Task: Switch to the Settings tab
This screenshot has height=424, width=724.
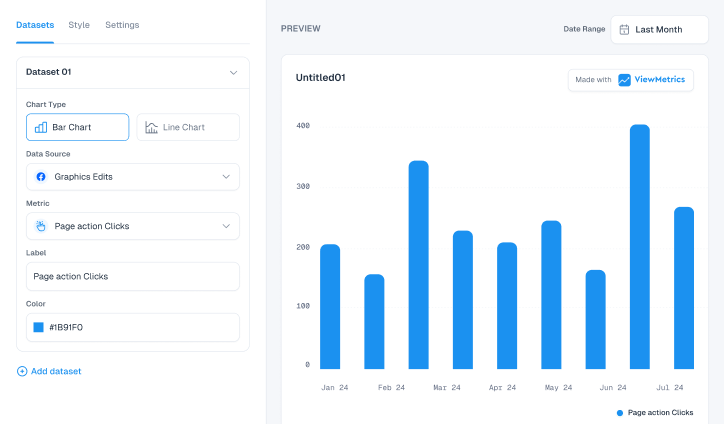Action: click(x=122, y=25)
